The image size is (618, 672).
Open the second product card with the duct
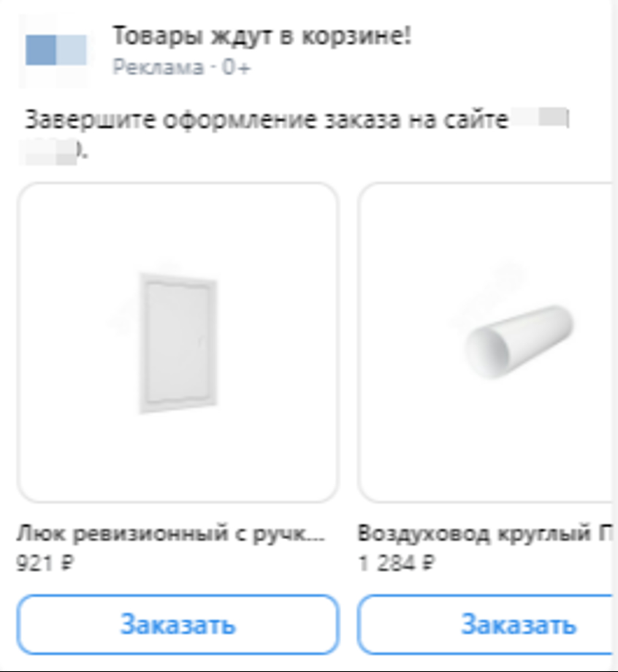pyautogui.click(x=486, y=343)
